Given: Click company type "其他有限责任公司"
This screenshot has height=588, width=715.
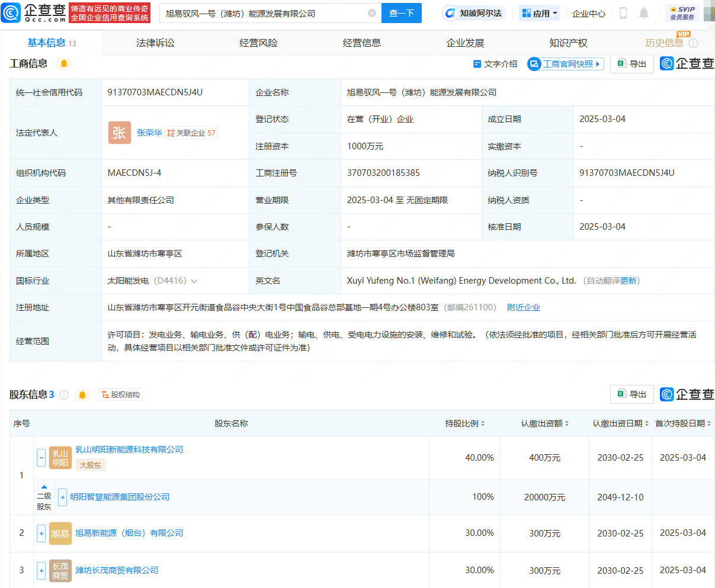Looking at the screenshot, I should point(141,200).
